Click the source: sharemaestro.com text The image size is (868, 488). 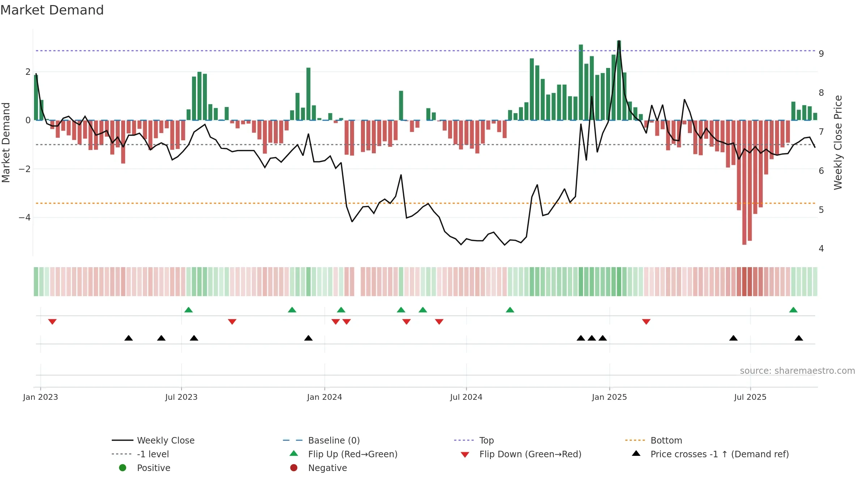tap(797, 371)
